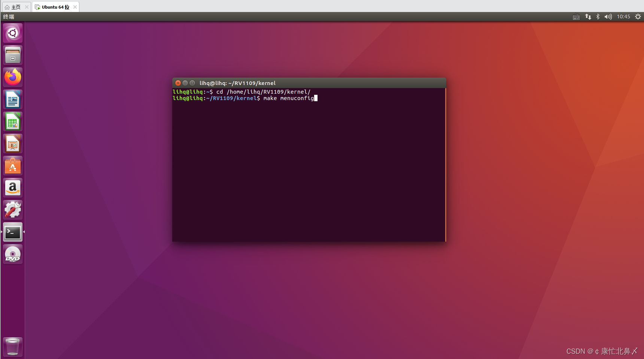Screen dimensions: 644x359
Task: Open the Bluetooth indicator menu
Action: coord(598,16)
